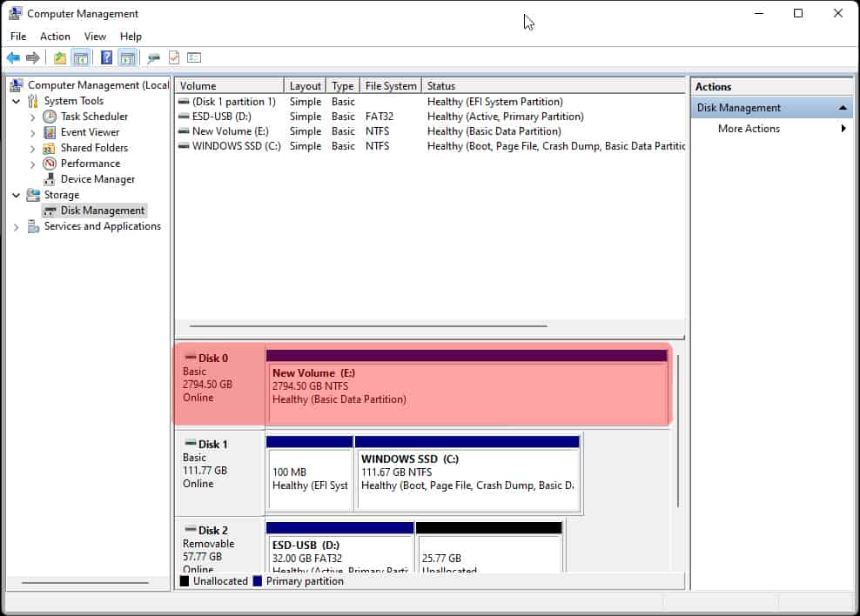Collapse the Storage tree node
Screen dimensions: 860x616
pyautogui.click(x=17, y=195)
